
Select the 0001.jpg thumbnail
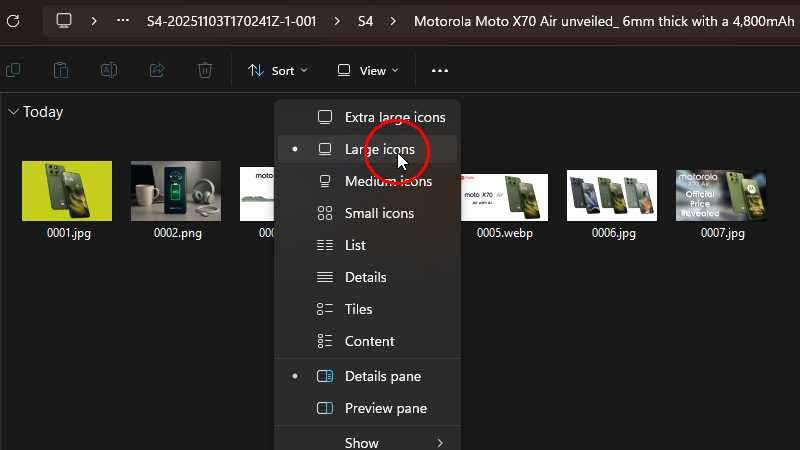67,191
